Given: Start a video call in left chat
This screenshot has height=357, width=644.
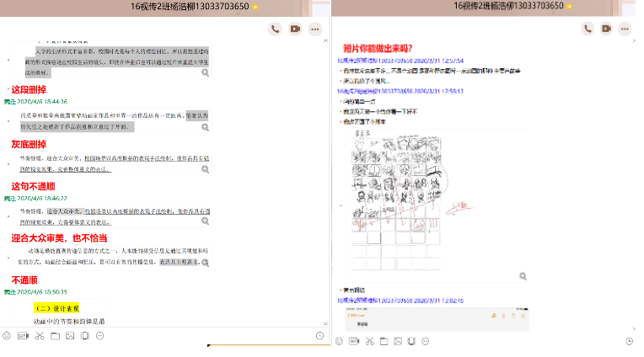Looking at the screenshot, I should 295,29.
